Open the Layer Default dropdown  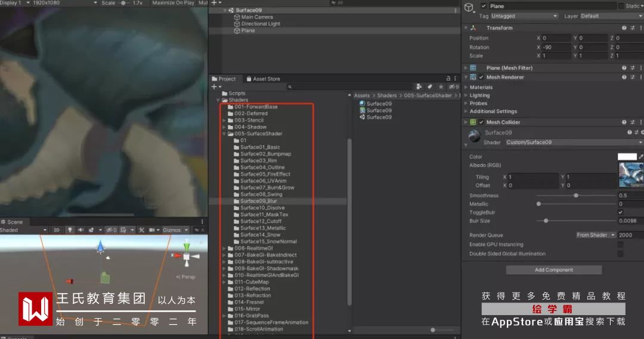(612, 16)
